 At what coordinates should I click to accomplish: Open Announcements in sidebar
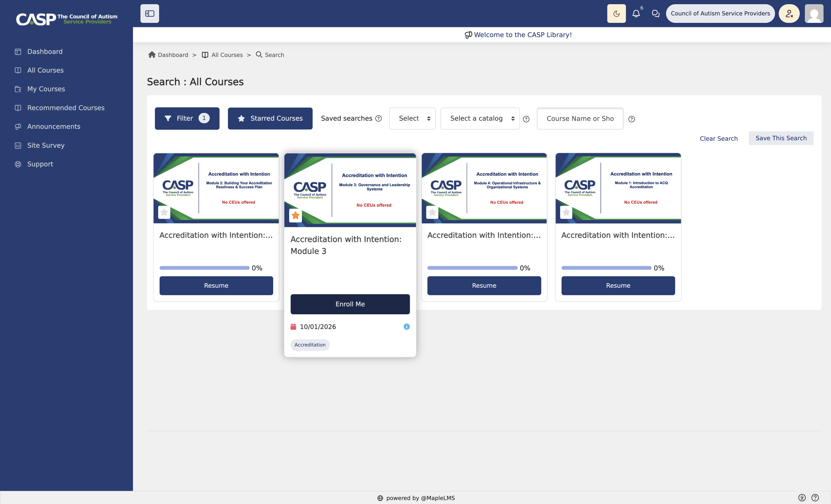coord(54,126)
